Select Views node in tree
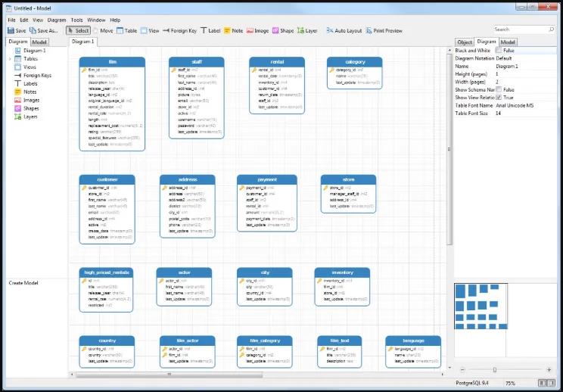The width and height of the screenshot is (563, 392). coord(25,67)
